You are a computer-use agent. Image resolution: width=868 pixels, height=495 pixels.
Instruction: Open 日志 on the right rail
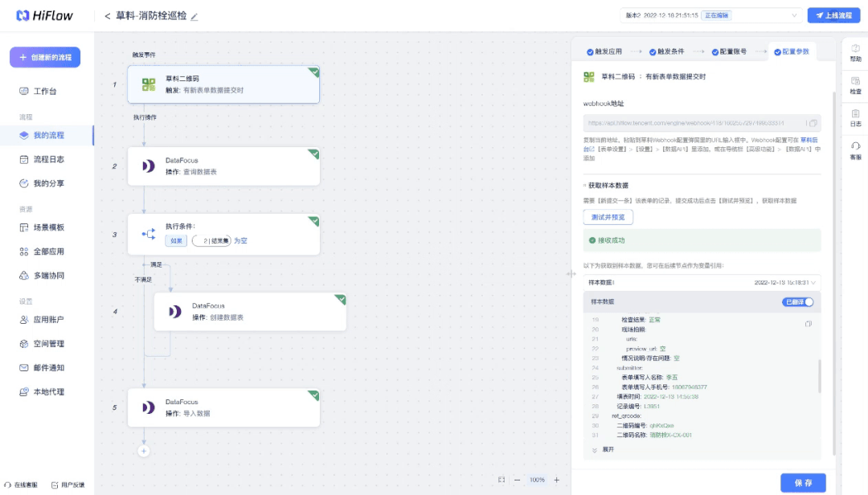tap(855, 118)
